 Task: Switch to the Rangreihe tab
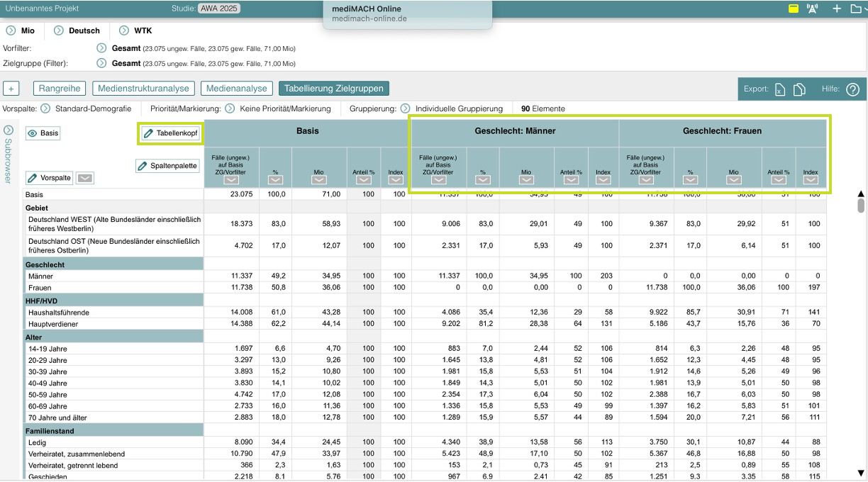click(x=60, y=89)
